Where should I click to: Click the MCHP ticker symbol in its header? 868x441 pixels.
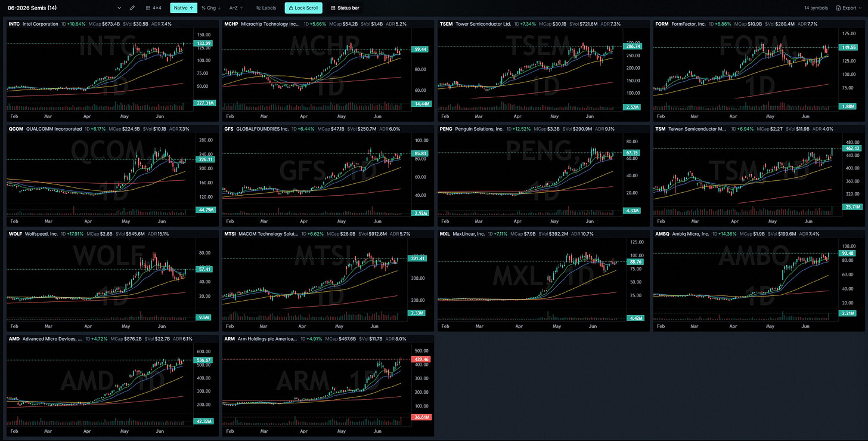pyautogui.click(x=231, y=23)
